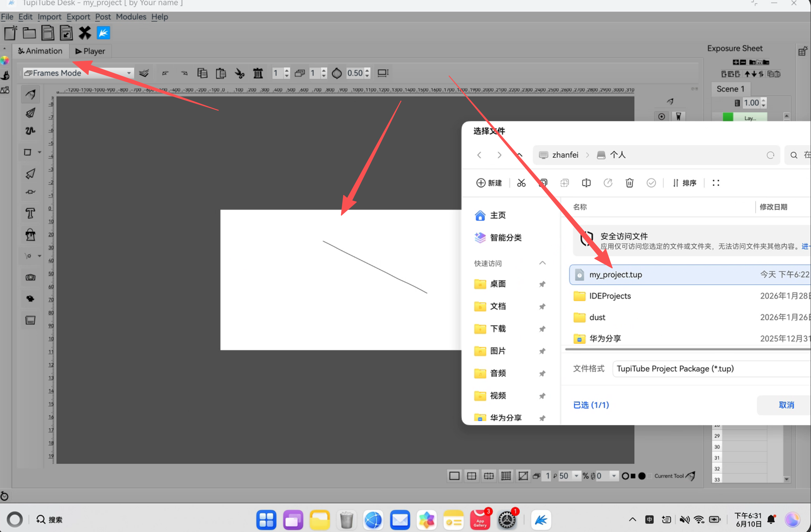This screenshot has width=811, height=532.
Task: Click the blue TupiTube logo toolbar icon
Action: pos(103,33)
